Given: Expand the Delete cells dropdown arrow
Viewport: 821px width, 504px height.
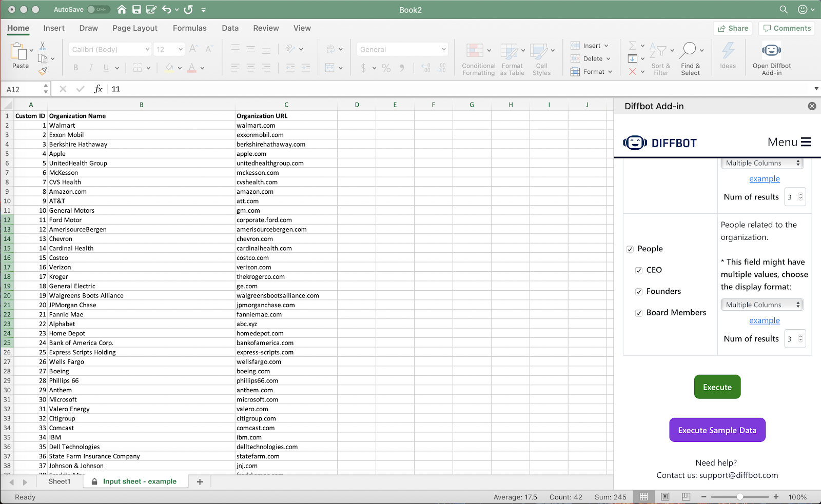Looking at the screenshot, I should 609,58.
